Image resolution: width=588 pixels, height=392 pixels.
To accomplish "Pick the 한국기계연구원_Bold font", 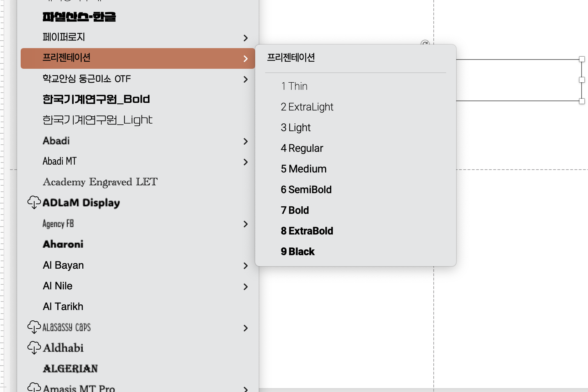I will (x=96, y=99).
